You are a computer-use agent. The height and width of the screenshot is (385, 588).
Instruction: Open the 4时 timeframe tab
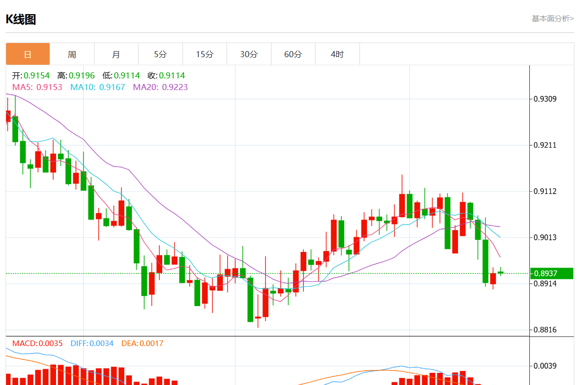(x=337, y=54)
